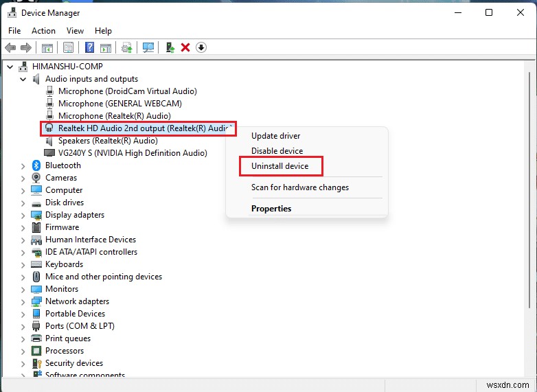Viewport: 537px width, 392px height.
Task: Expand the Display adapters chevron
Action: tap(23, 216)
